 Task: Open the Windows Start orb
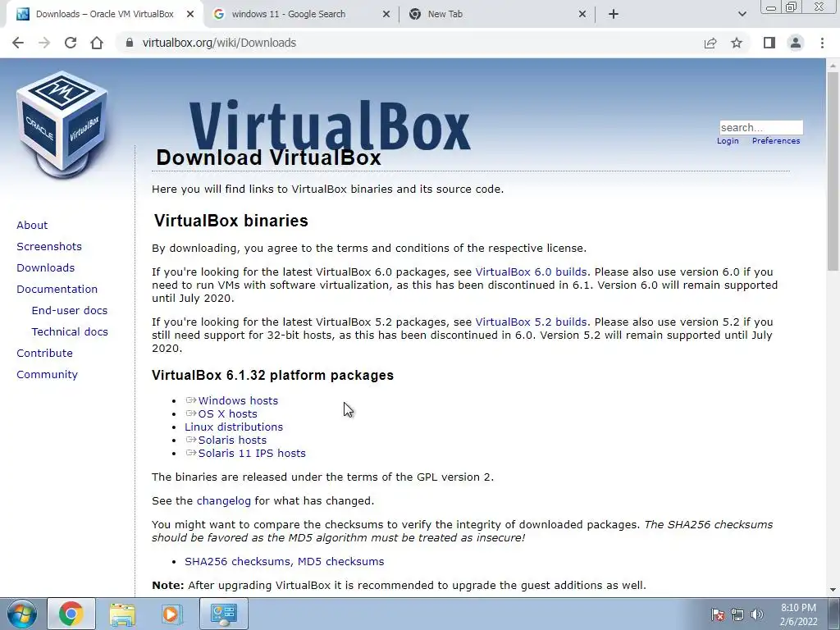[22, 614]
